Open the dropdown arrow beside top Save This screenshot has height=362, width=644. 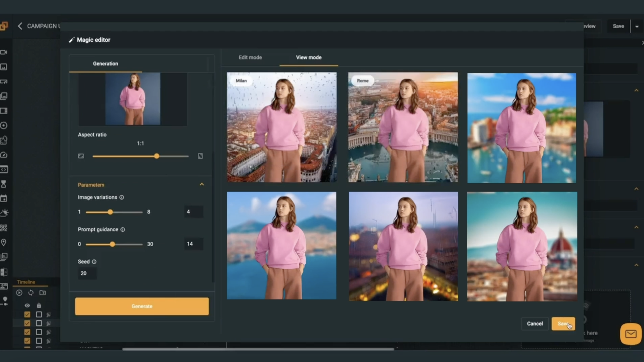click(637, 26)
